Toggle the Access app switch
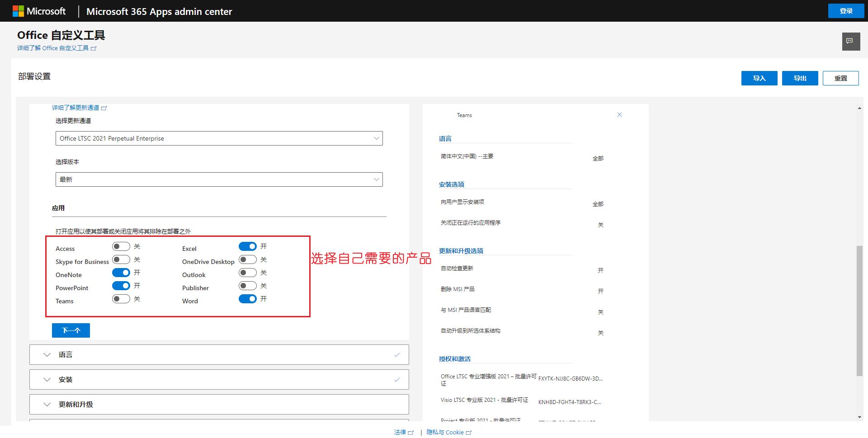 pos(121,246)
